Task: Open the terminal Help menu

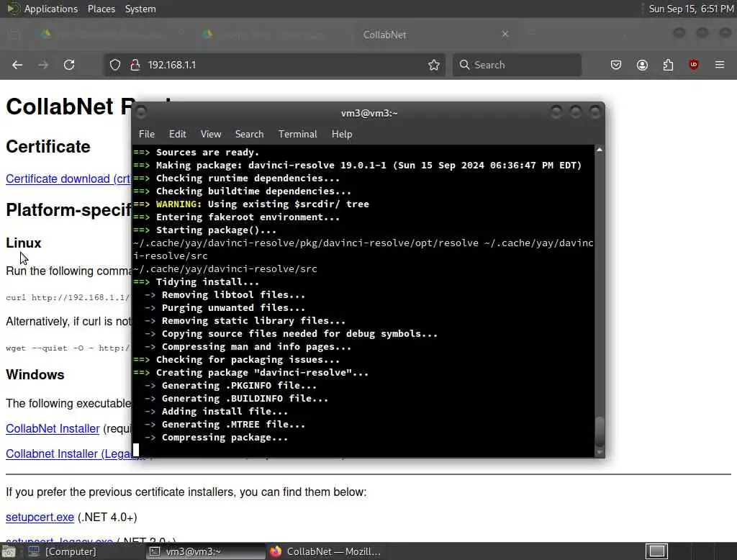Action: [x=342, y=134]
